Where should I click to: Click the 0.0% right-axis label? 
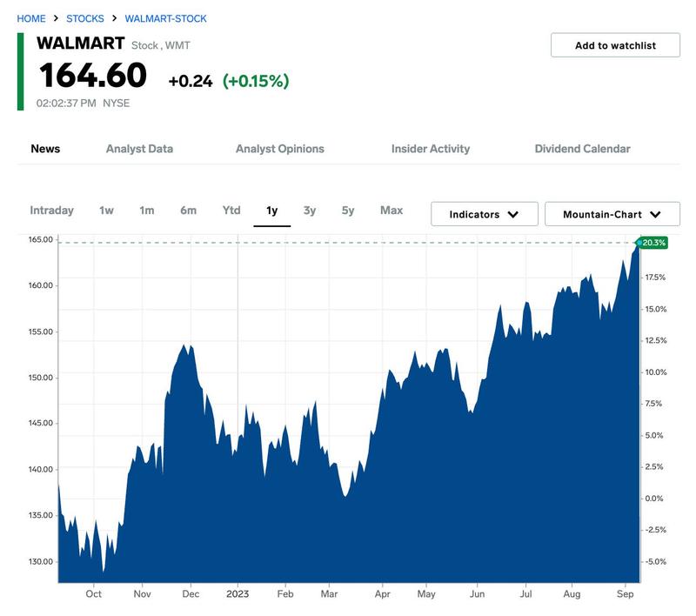pos(654,499)
